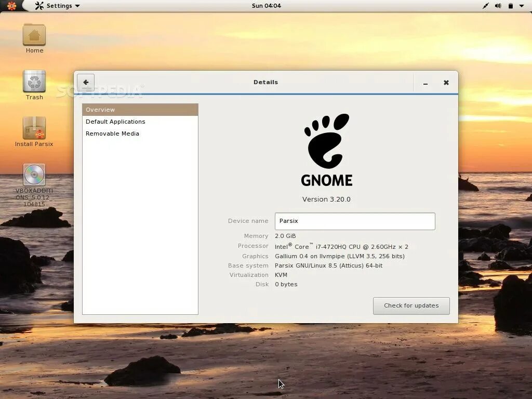Click the battery icon in top bar
This screenshot has height=399, width=532.
(x=510, y=6)
